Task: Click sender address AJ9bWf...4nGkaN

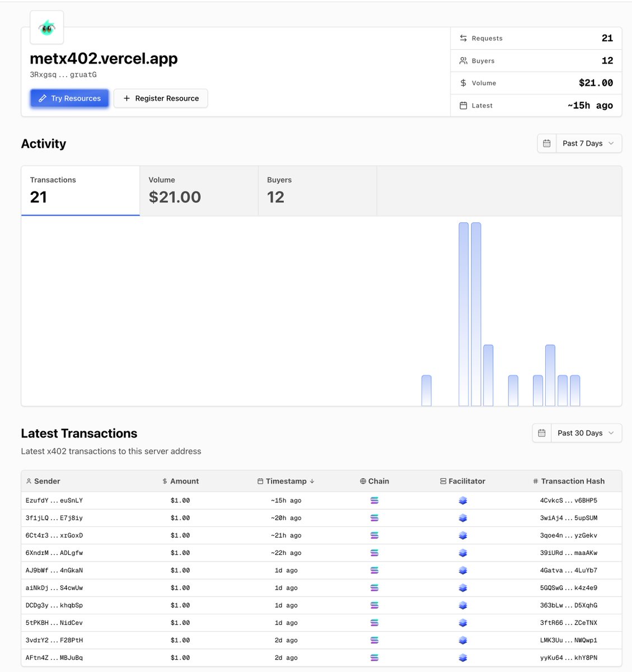Action: (x=54, y=570)
